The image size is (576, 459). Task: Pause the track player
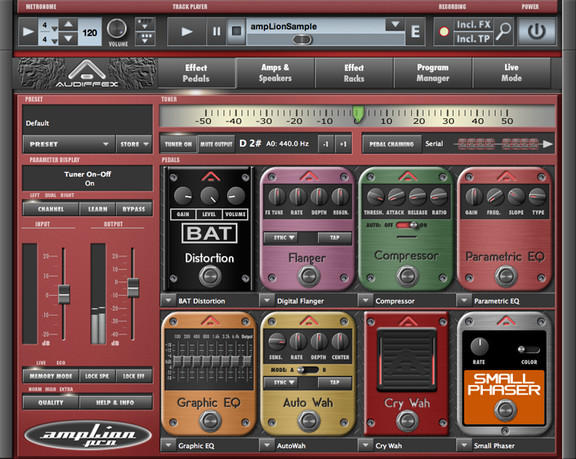[216, 32]
